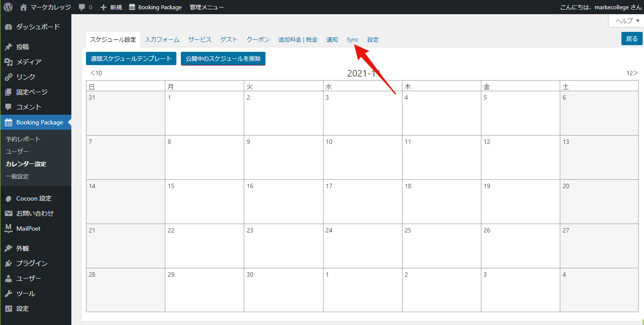Click the ダッシュボード gauge icon

click(8, 27)
